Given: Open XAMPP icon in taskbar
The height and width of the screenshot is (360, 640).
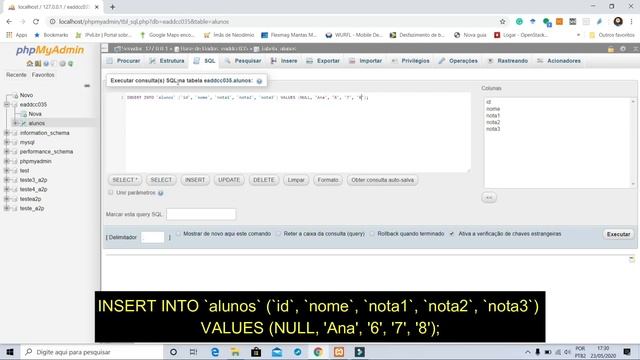Looking at the screenshot, I should [x=339, y=352].
